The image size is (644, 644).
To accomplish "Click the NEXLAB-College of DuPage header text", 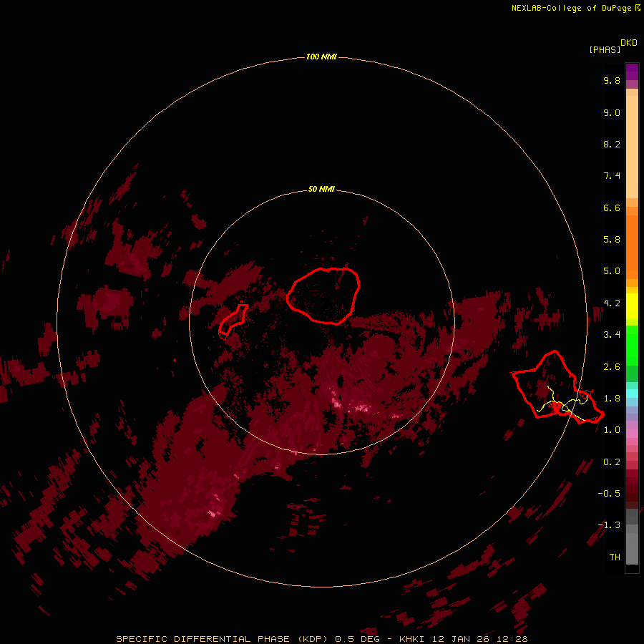I will 575,8.
